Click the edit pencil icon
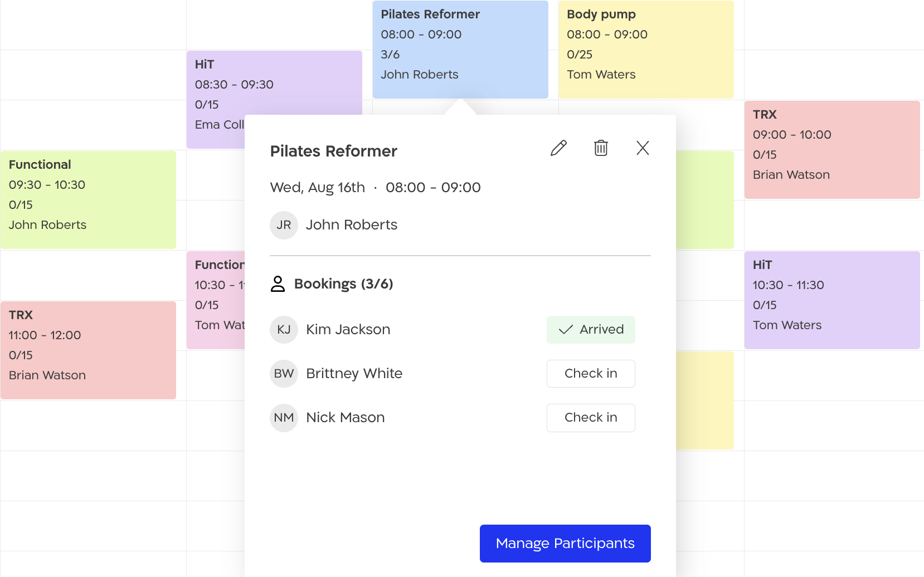Viewport: 924px width, 577px height. tap(558, 148)
